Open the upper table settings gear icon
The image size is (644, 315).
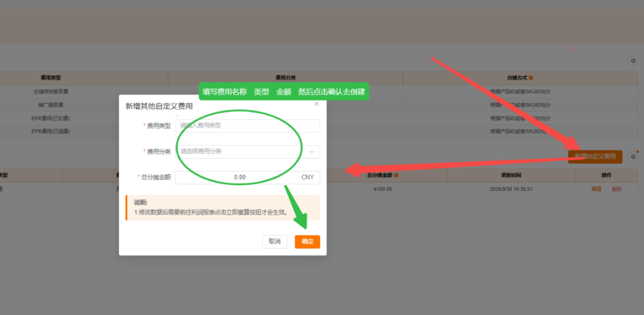(633, 61)
